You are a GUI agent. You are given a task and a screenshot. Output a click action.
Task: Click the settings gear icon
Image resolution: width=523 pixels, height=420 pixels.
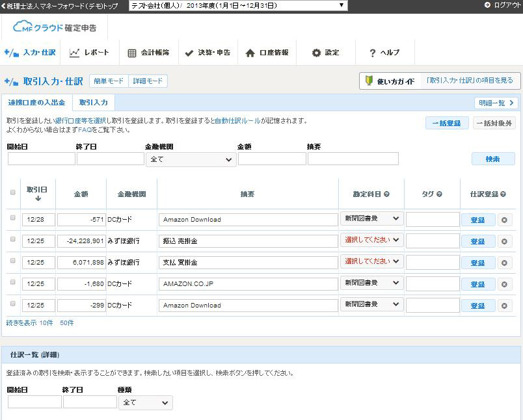(x=316, y=53)
